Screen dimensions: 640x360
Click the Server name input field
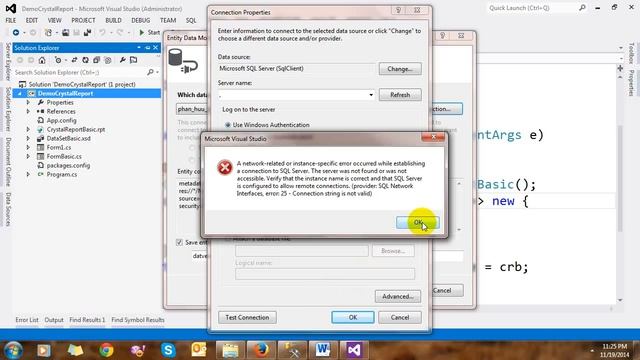pyautogui.click(x=292, y=95)
